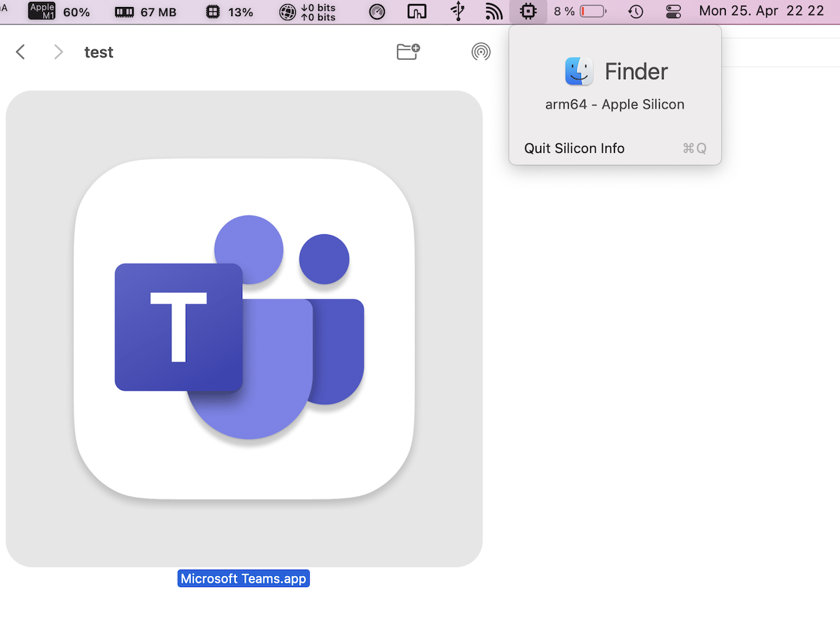This screenshot has height=626, width=840.
Task: Open the 8 % battery status
Action: click(580, 12)
